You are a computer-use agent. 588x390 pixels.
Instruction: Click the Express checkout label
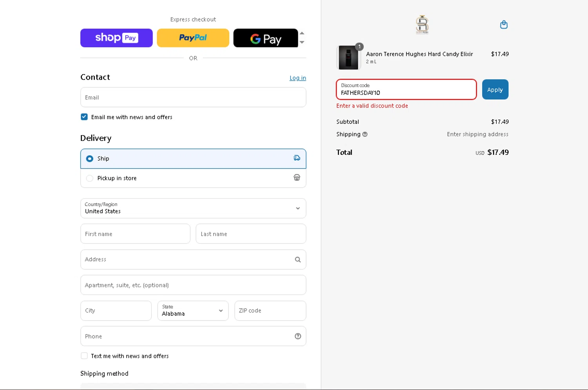[193, 19]
